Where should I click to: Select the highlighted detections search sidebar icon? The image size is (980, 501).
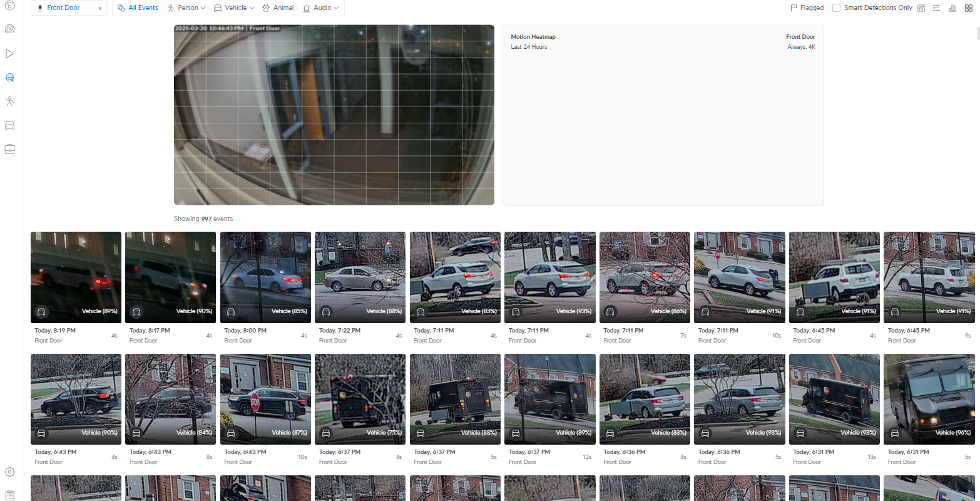[9, 78]
